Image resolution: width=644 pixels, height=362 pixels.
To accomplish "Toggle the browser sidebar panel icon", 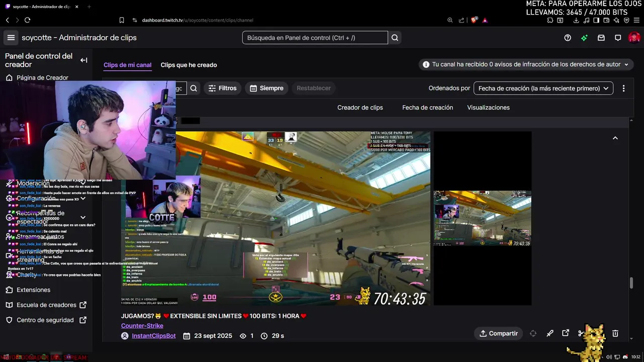I will [x=596, y=20].
